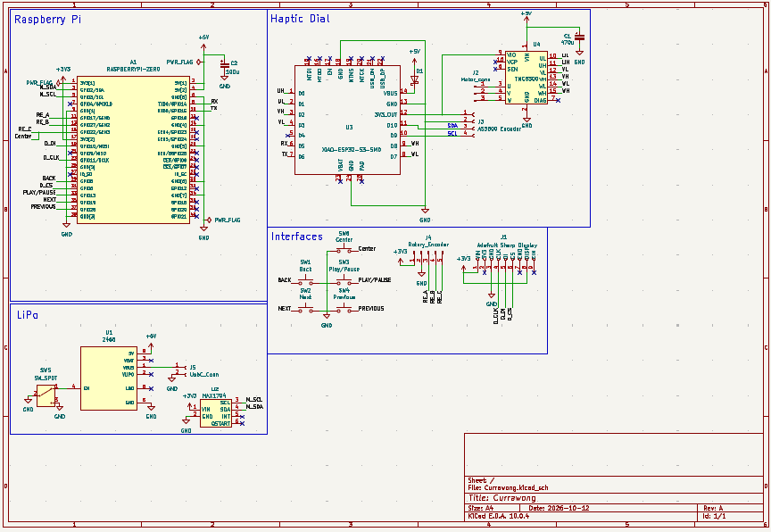Image resolution: width=771 pixels, height=532 pixels.
Task: Select the blue SCL net label
Action: (x=452, y=133)
